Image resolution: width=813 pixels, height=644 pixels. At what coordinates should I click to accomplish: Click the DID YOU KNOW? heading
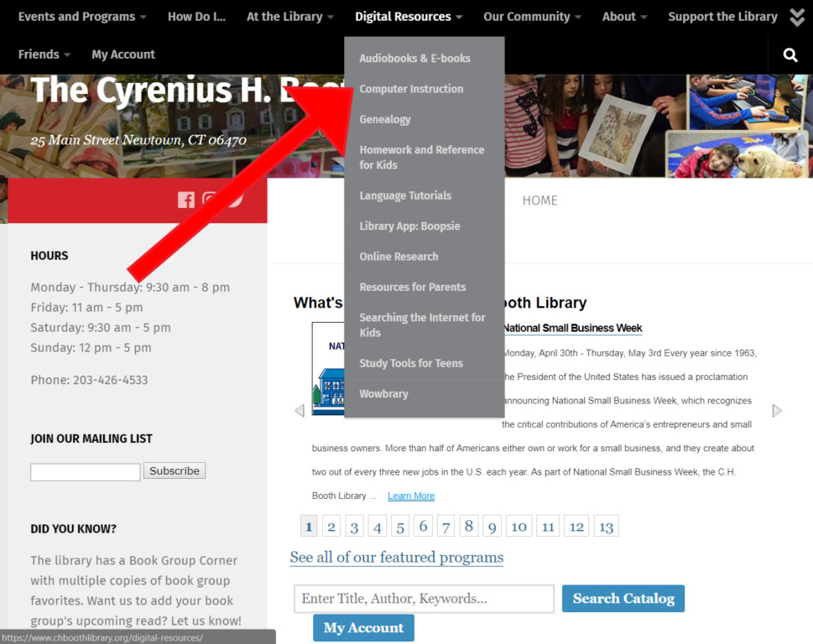73,529
